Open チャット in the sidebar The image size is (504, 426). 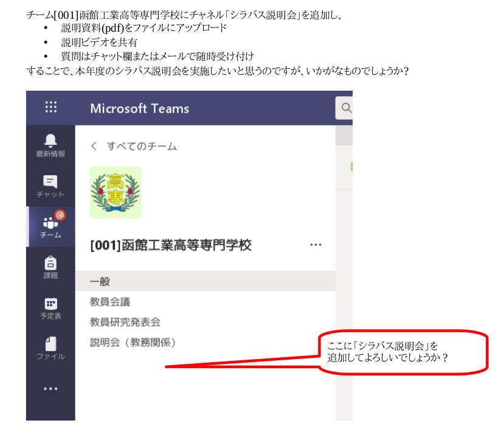coord(50,186)
